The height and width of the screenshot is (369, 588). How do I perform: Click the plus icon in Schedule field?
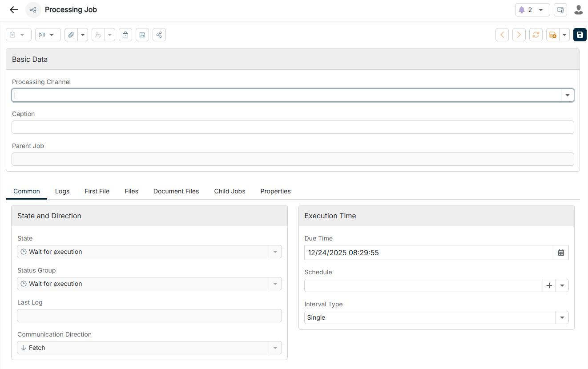click(x=549, y=285)
